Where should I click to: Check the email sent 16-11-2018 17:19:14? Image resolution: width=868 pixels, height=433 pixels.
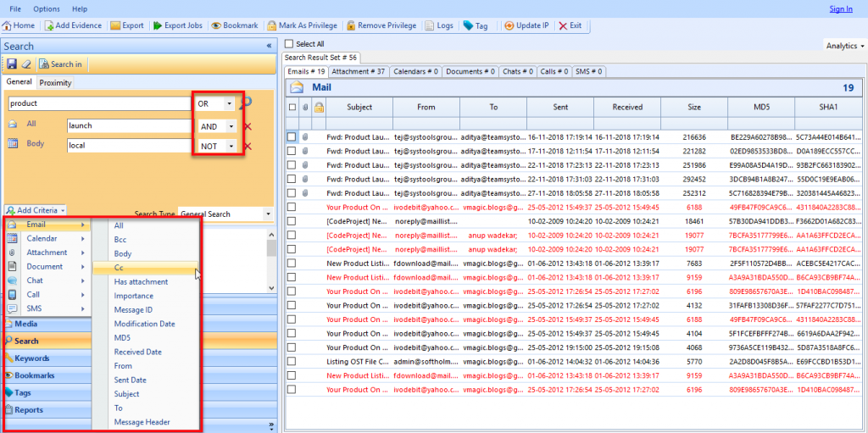pyautogui.click(x=292, y=136)
